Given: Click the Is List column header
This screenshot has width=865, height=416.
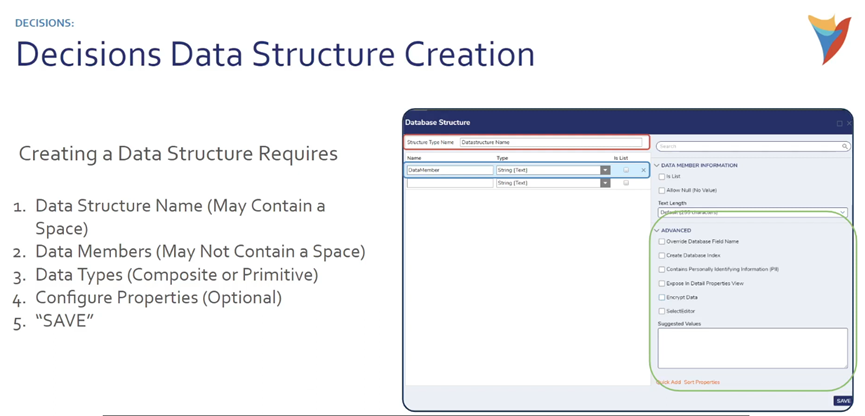Looking at the screenshot, I should point(621,158).
